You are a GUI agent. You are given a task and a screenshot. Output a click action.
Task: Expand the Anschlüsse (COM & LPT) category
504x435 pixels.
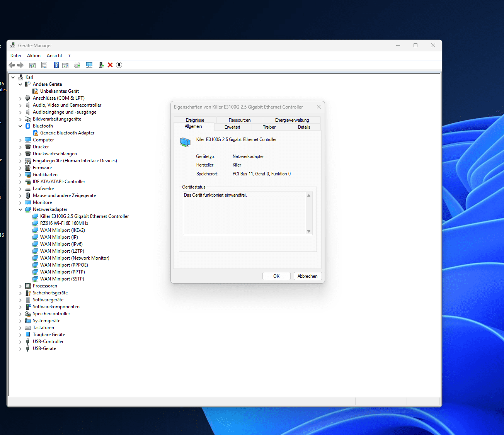click(x=20, y=98)
